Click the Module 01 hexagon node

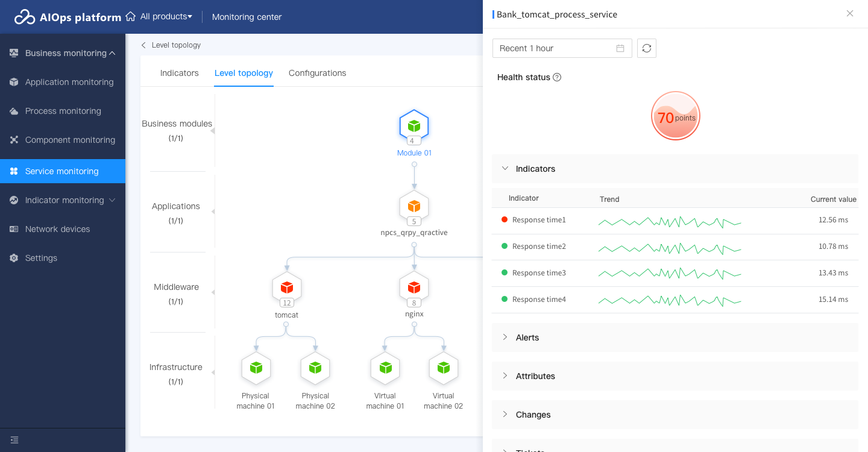(414, 126)
